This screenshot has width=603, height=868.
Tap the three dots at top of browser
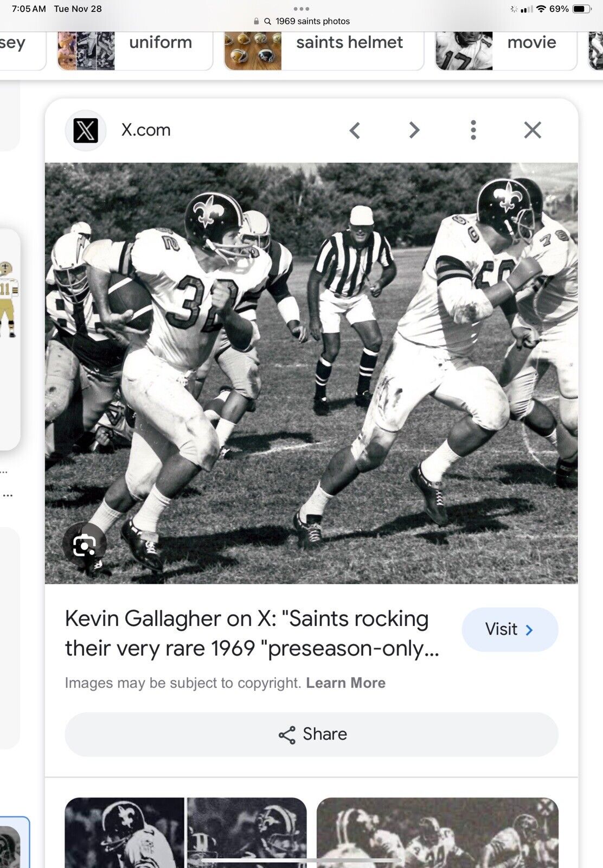(301, 9)
